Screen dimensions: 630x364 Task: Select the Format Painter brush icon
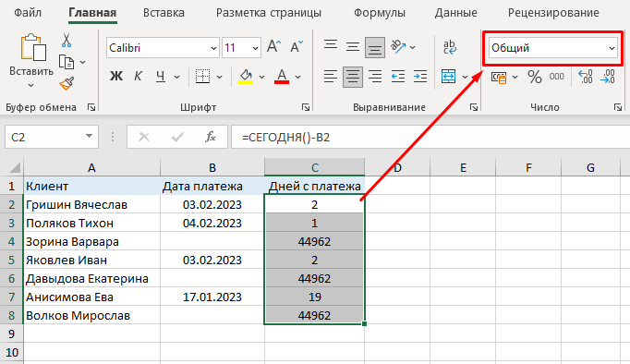pyautogui.click(x=67, y=83)
